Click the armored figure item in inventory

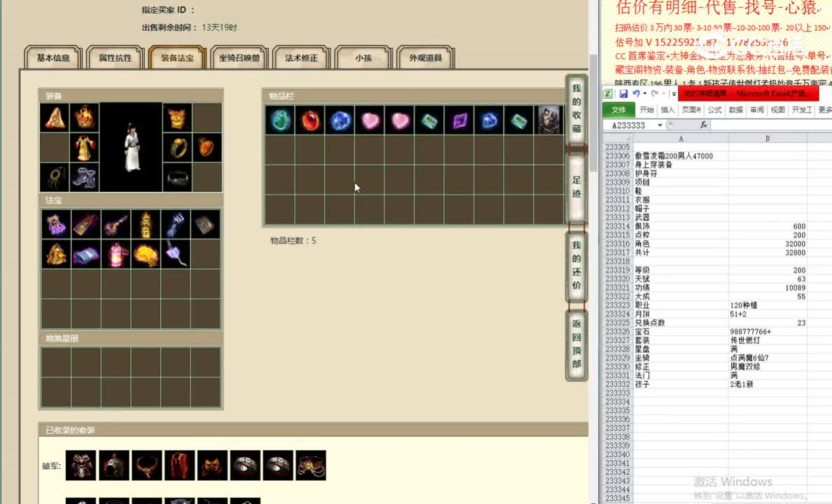pyautogui.click(x=549, y=120)
